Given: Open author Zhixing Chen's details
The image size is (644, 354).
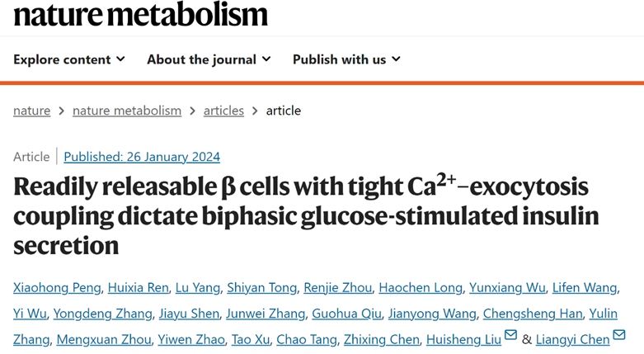Looking at the screenshot, I should [380, 340].
